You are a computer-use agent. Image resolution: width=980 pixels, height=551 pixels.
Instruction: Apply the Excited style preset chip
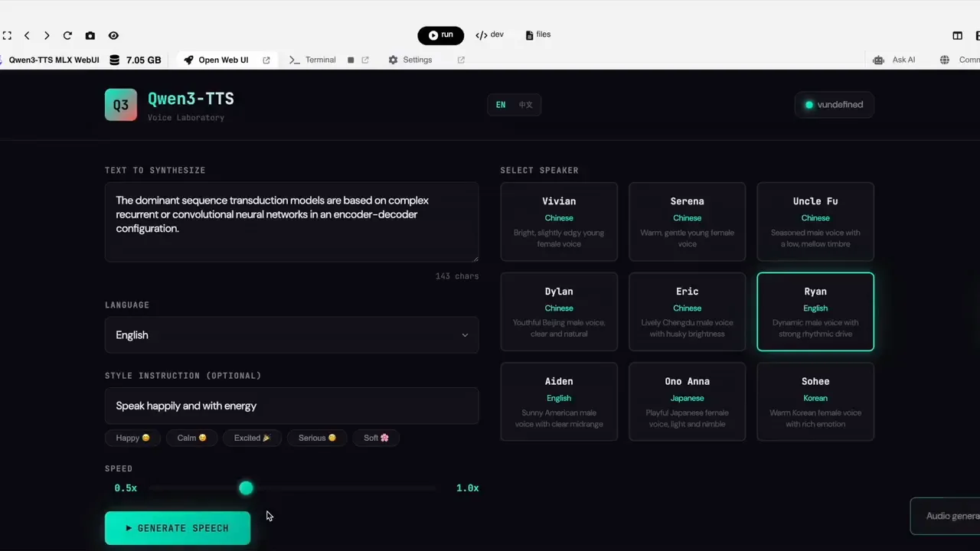pyautogui.click(x=252, y=438)
